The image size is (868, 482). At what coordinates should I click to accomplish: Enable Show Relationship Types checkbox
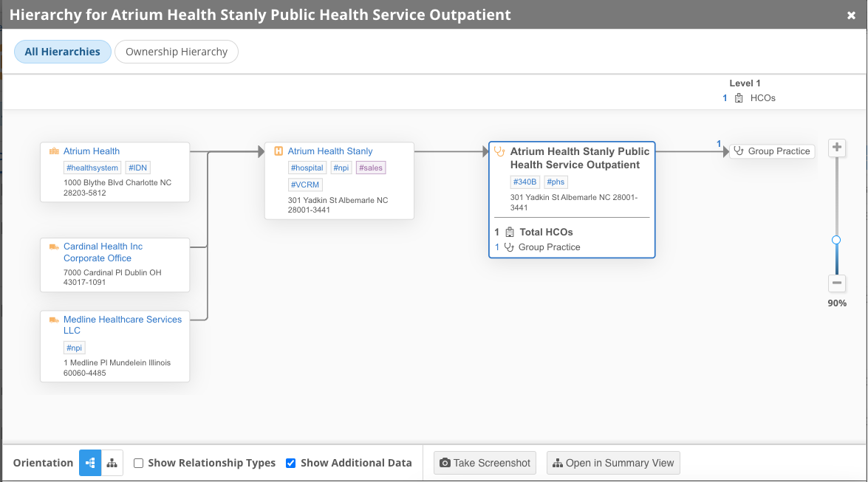point(138,464)
